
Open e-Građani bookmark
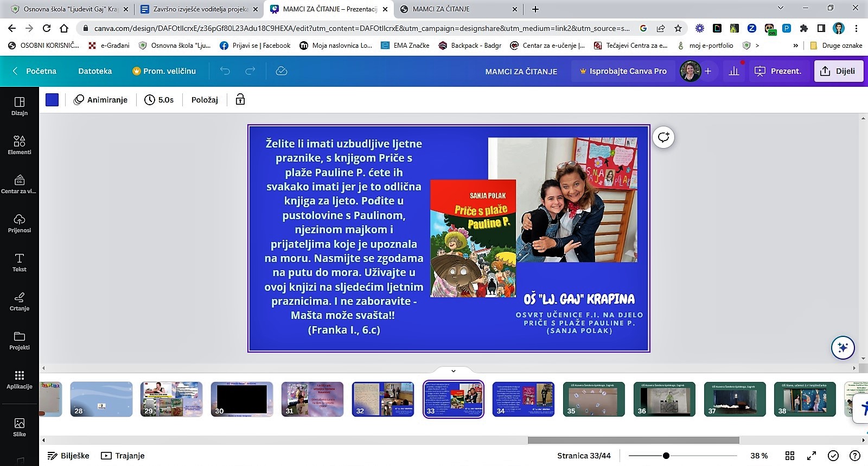pos(108,46)
